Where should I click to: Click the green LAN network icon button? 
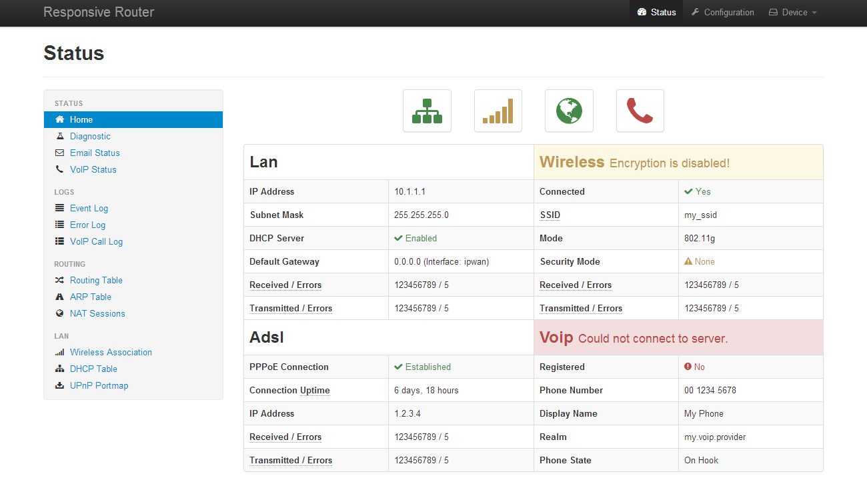(x=427, y=111)
